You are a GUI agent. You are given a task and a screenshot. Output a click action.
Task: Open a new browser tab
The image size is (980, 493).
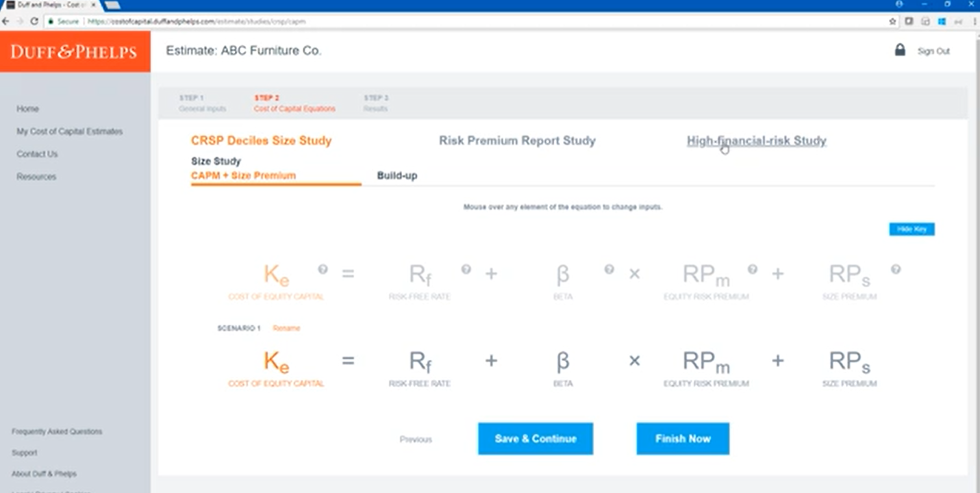112,5
